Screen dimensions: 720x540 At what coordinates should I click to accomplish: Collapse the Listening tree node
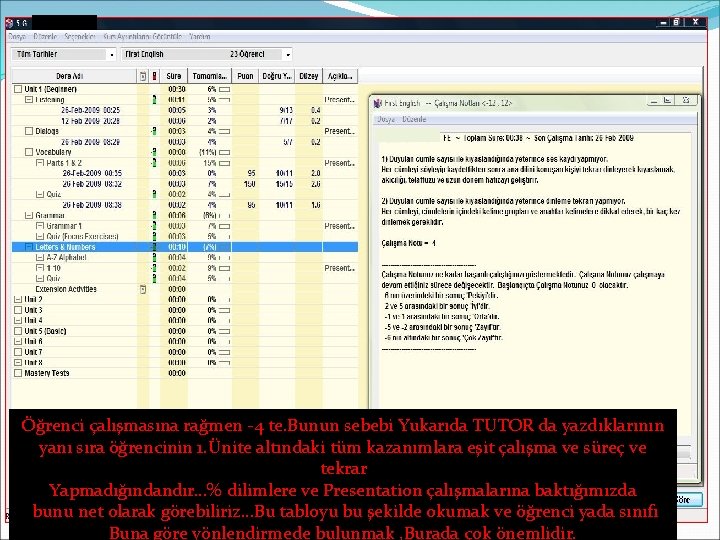29,100
